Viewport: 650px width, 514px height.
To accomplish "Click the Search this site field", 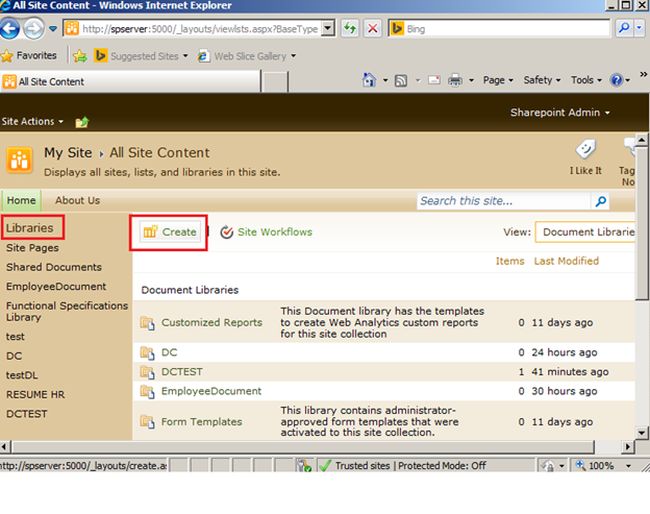I will tap(503, 201).
